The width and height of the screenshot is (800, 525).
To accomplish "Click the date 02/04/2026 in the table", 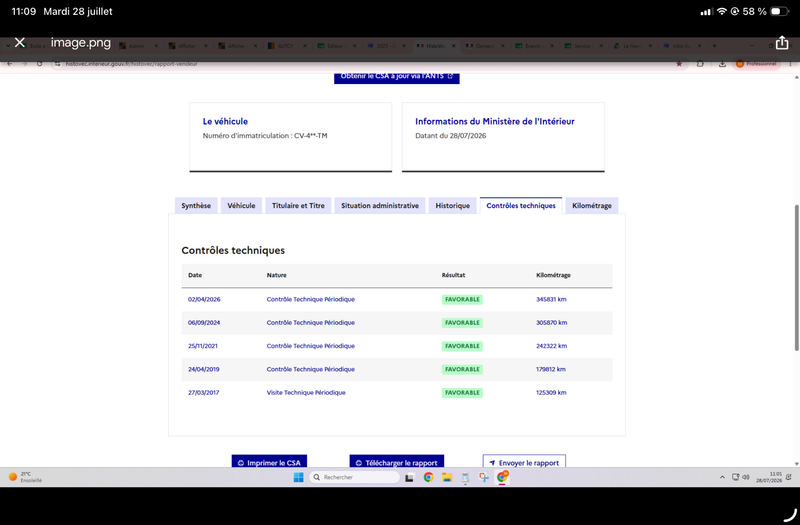I will coord(204,299).
